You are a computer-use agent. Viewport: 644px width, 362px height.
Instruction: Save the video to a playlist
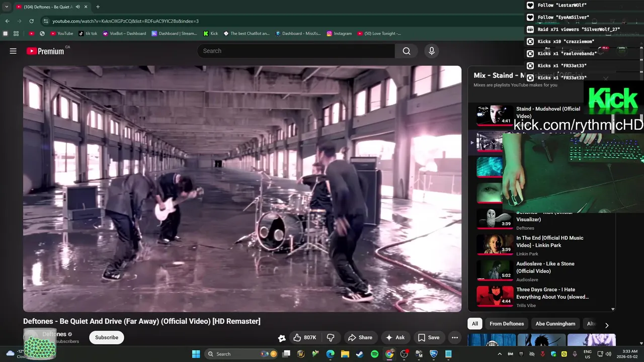click(429, 337)
